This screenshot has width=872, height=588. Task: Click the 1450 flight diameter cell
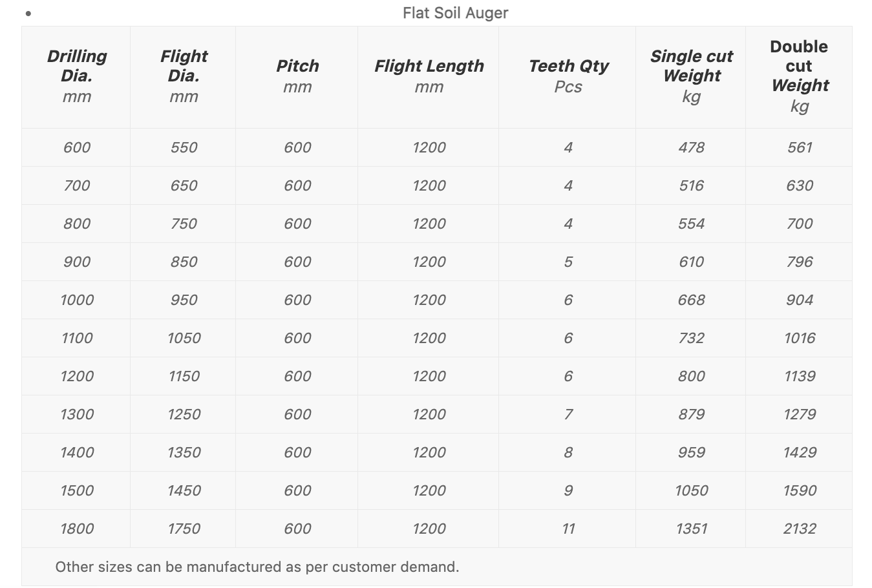(x=184, y=490)
